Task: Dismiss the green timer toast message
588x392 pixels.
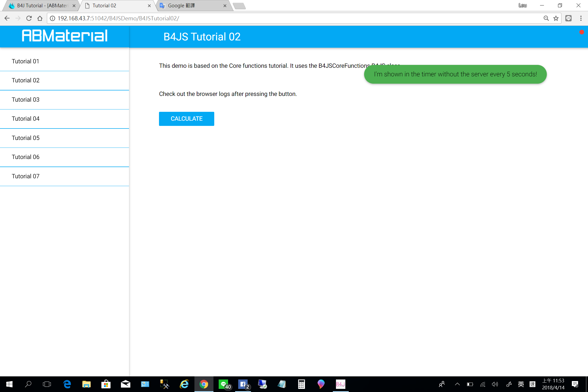Action: click(x=455, y=74)
